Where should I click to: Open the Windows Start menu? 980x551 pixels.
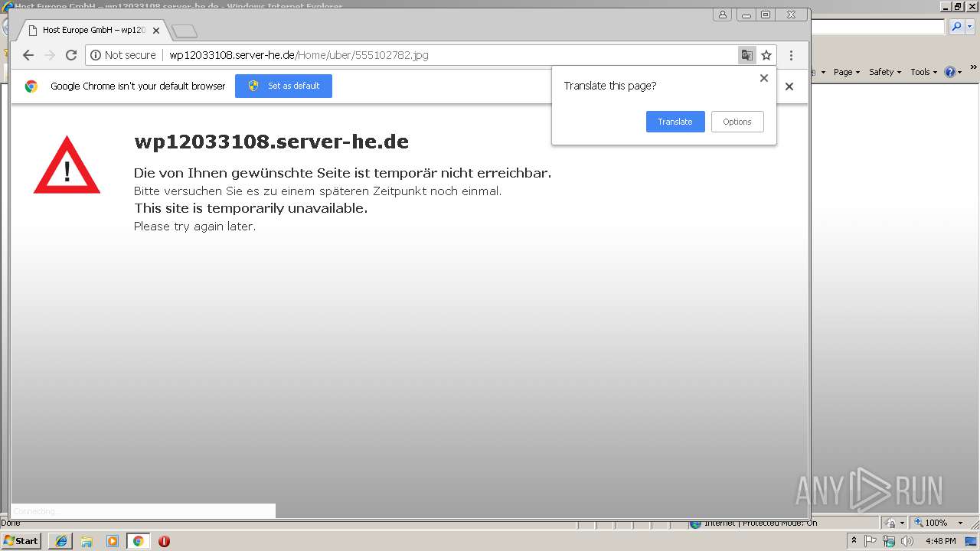point(21,541)
